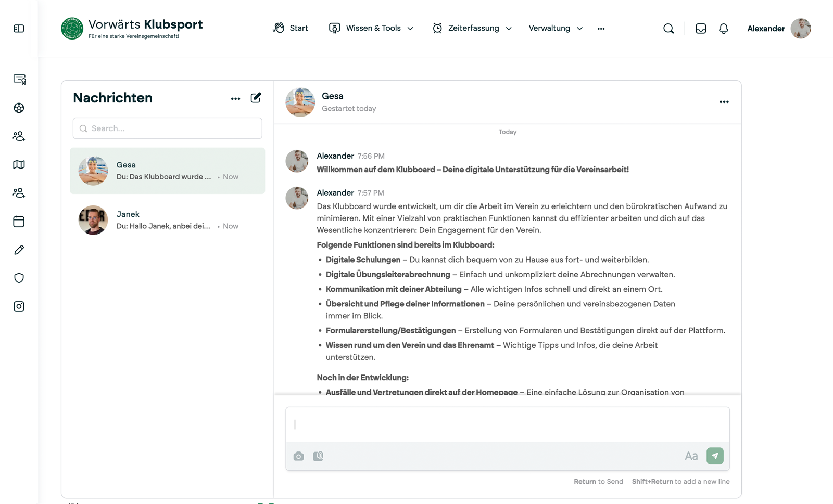Screen dimensions: 833x504
Task: Click the 'Gestartet today' subtitle
Action: [x=349, y=109]
